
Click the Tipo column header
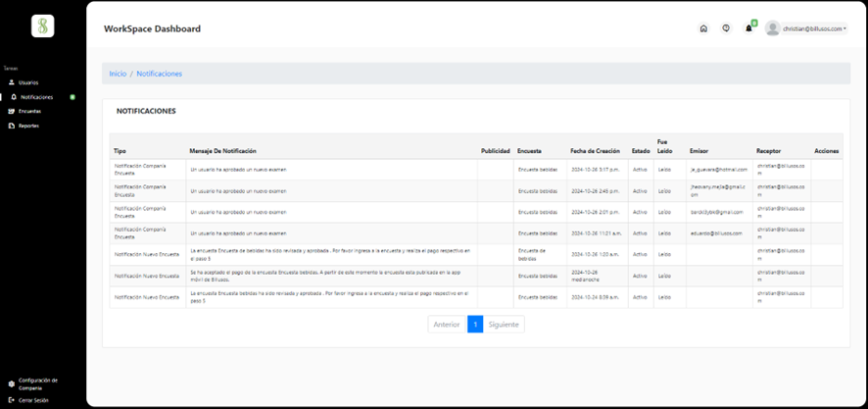pos(120,151)
